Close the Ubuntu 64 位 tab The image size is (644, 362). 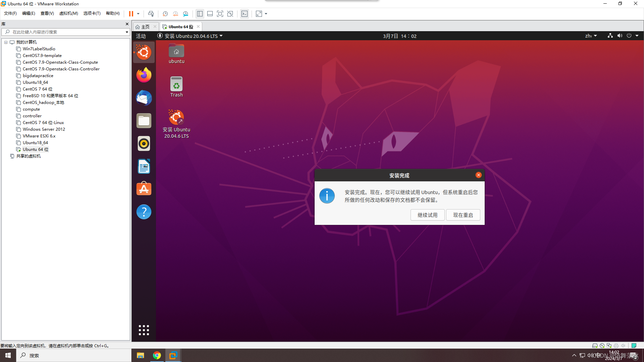[198, 26]
